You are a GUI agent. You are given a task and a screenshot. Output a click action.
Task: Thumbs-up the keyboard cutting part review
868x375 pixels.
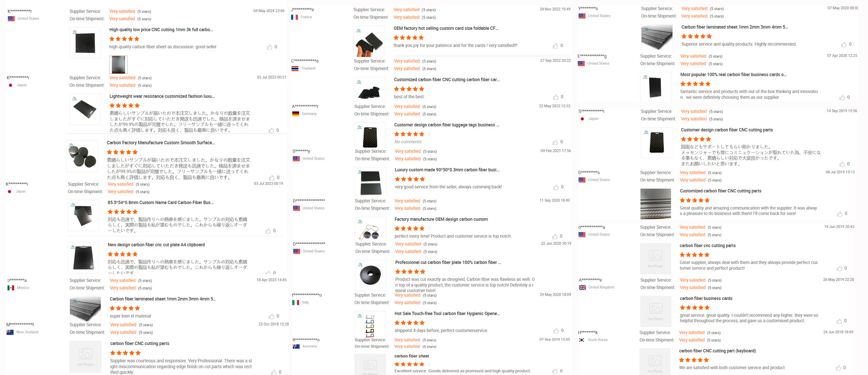coord(838,368)
